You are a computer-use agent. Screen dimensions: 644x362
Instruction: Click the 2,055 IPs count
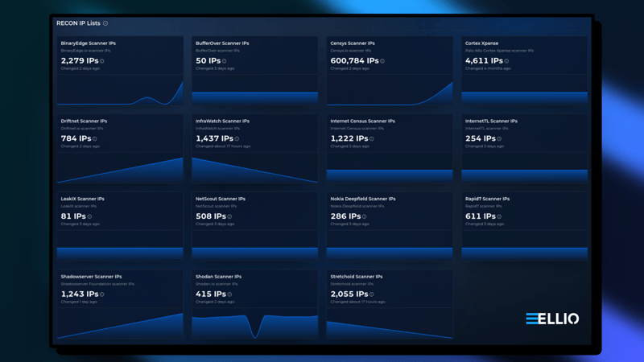[x=349, y=294]
